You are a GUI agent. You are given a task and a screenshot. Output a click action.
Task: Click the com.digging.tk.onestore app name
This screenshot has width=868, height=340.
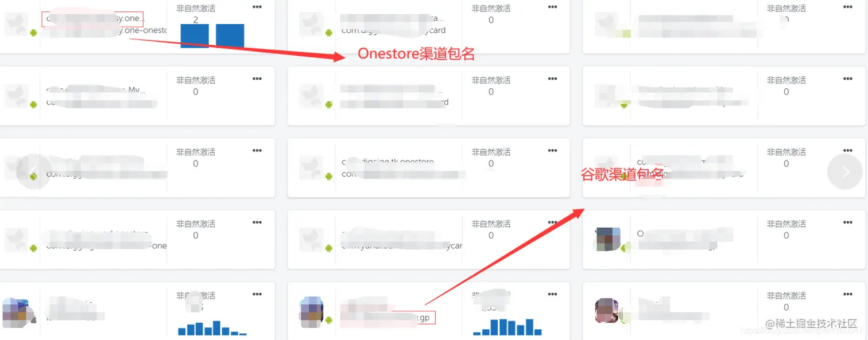[x=388, y=162]
